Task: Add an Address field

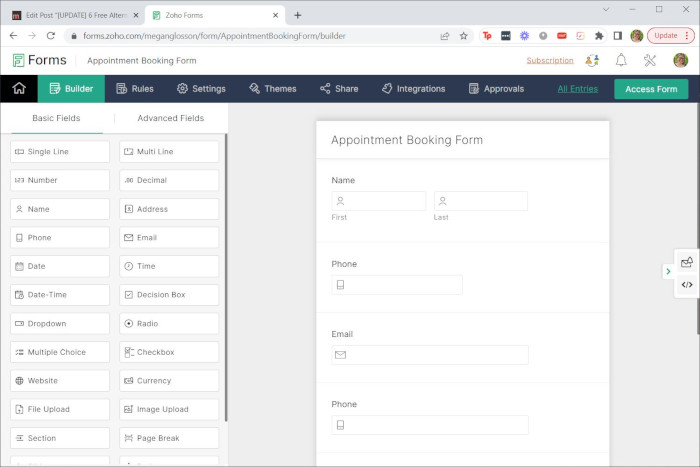Action: click(169, 209)
